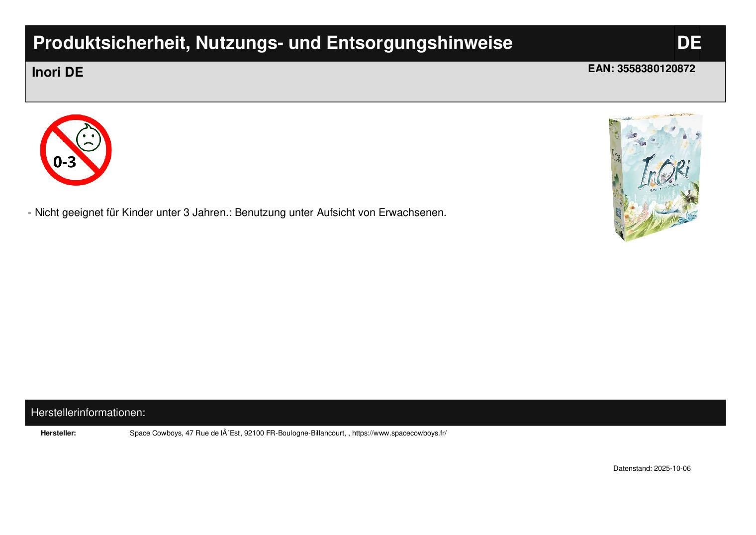
Task: Click the bold "Hersteller:" label
Action: click(58, 433)
